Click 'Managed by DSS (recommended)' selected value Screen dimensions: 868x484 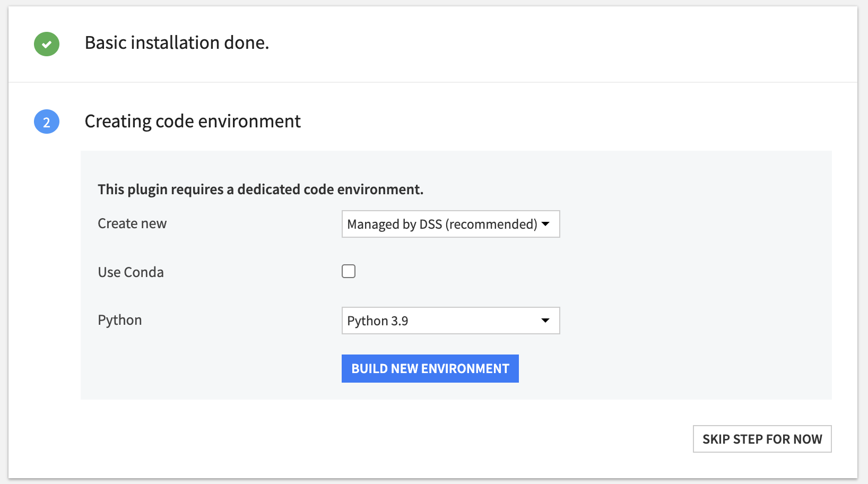pos(442,224)
